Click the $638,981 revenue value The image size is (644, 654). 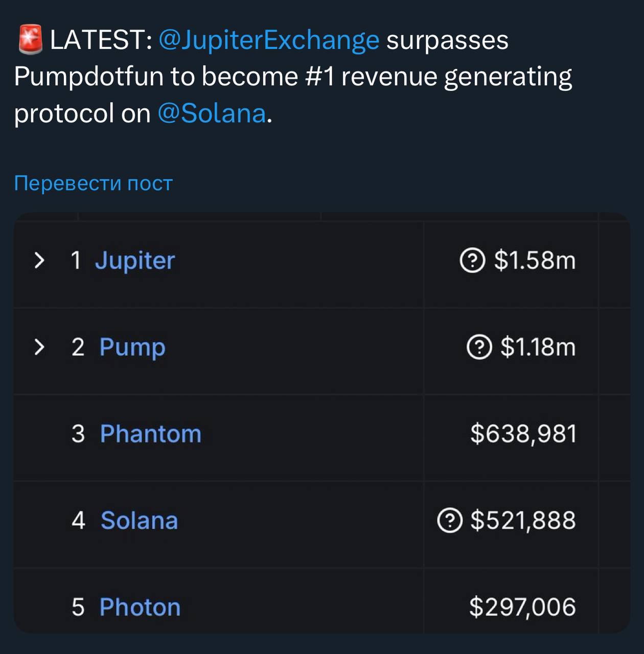point(523,434)
